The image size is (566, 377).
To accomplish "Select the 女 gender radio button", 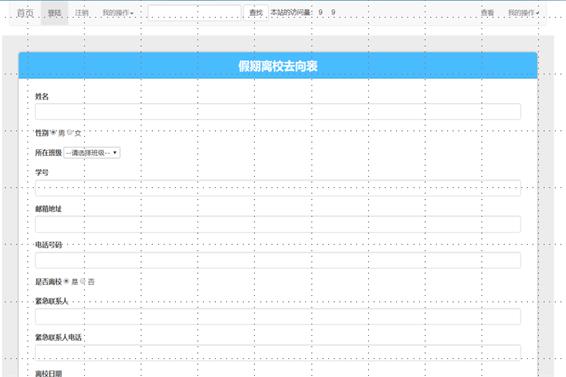I will [70, 133].
